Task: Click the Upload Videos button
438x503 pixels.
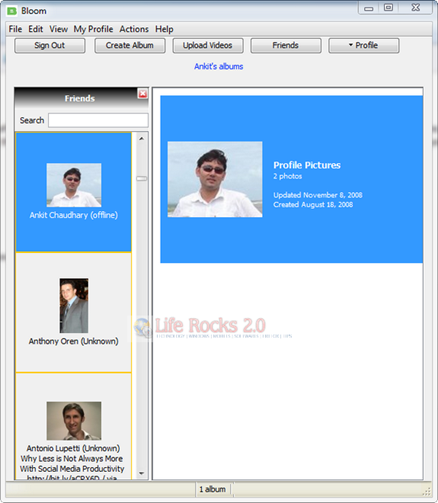Action: 208,45
